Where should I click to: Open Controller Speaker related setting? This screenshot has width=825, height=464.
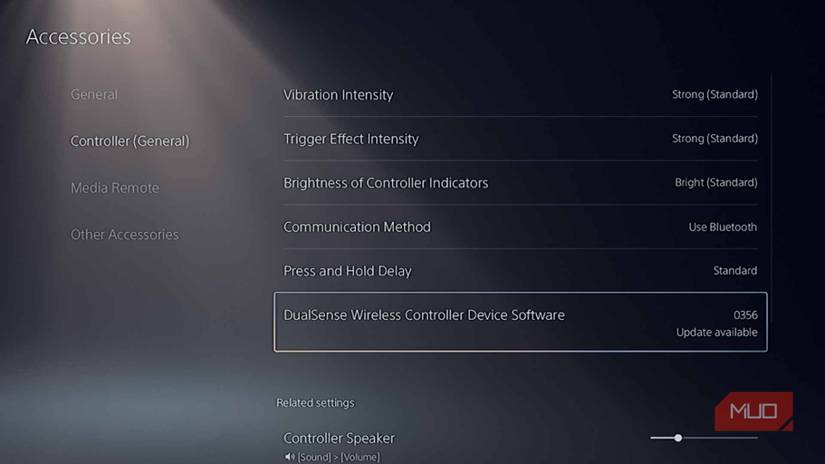[520, 445]
